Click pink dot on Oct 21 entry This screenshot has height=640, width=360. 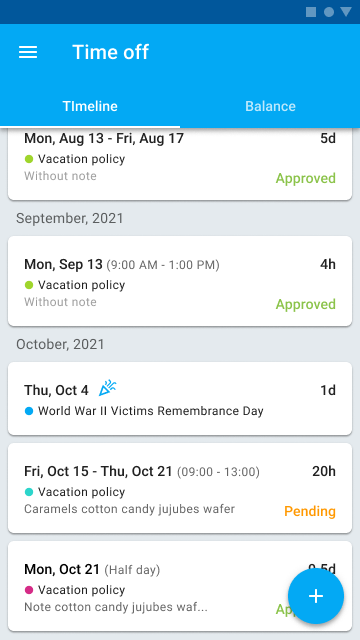click(29, 590)
